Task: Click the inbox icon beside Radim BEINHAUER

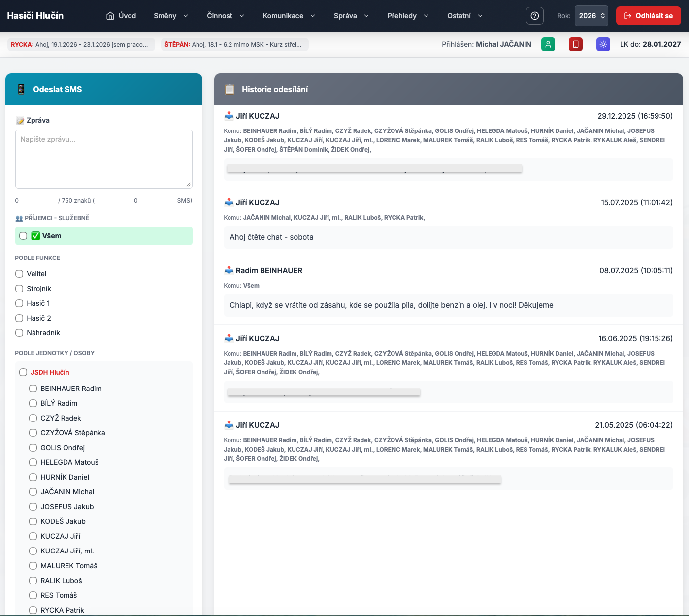Action: (229, 270)
